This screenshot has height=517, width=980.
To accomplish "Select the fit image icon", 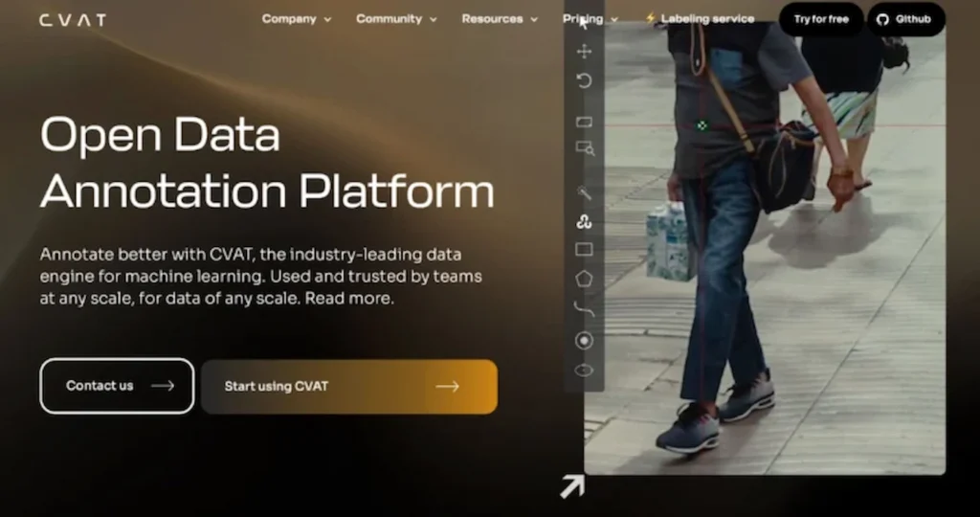I will [x=584, y=122].
